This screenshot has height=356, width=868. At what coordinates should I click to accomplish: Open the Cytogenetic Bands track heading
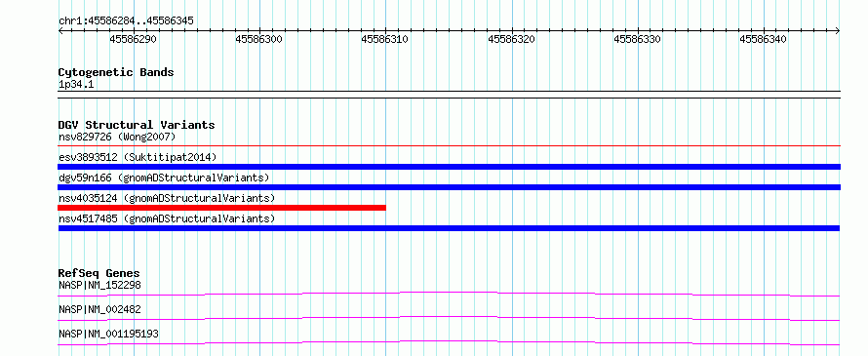click(x=116, y=72)
